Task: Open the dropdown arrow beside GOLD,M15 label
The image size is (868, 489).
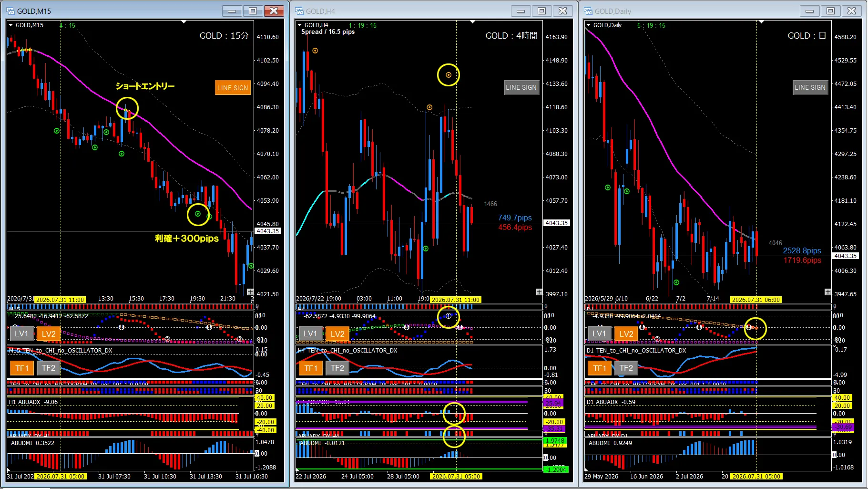Action: [11, 25]
